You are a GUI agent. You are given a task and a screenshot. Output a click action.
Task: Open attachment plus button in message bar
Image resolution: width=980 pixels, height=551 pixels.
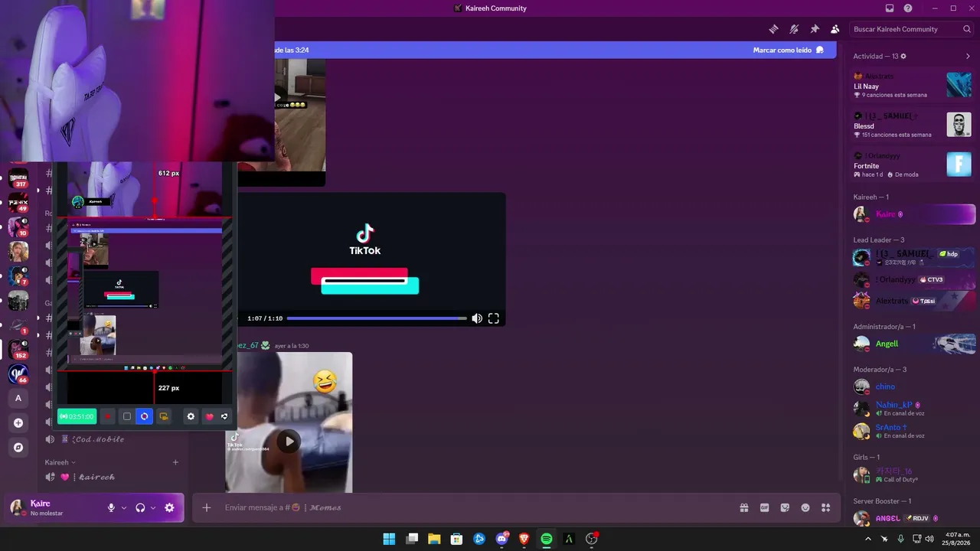206,507
